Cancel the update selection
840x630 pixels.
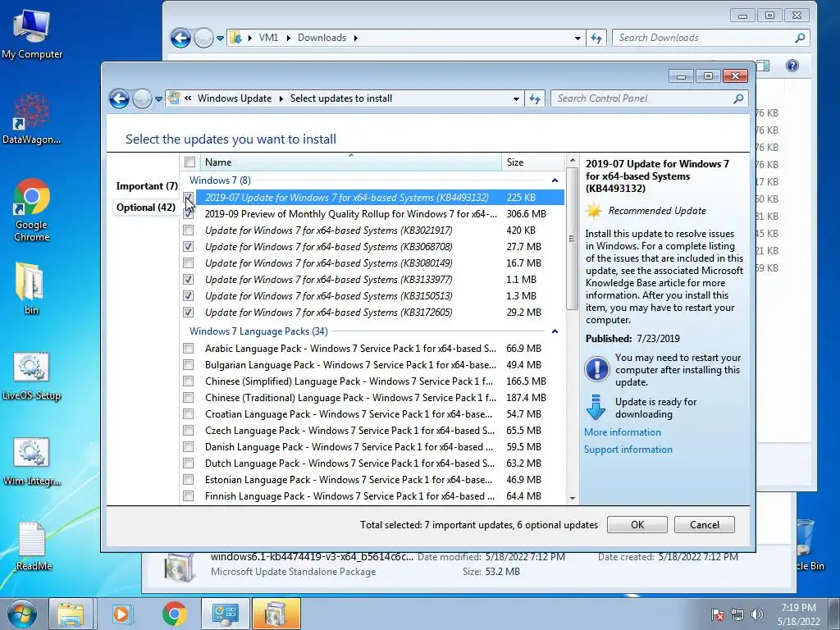704,524
